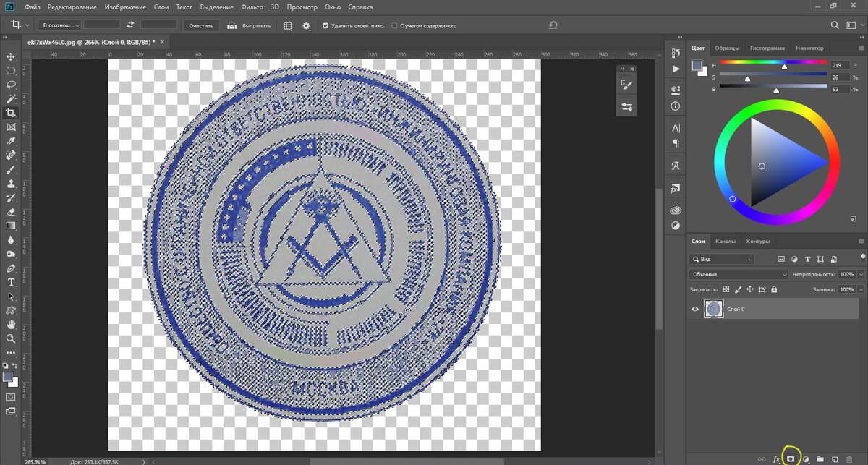Toggle type layer filter
This screenshot has width=868, height=465.
point(807,259)
